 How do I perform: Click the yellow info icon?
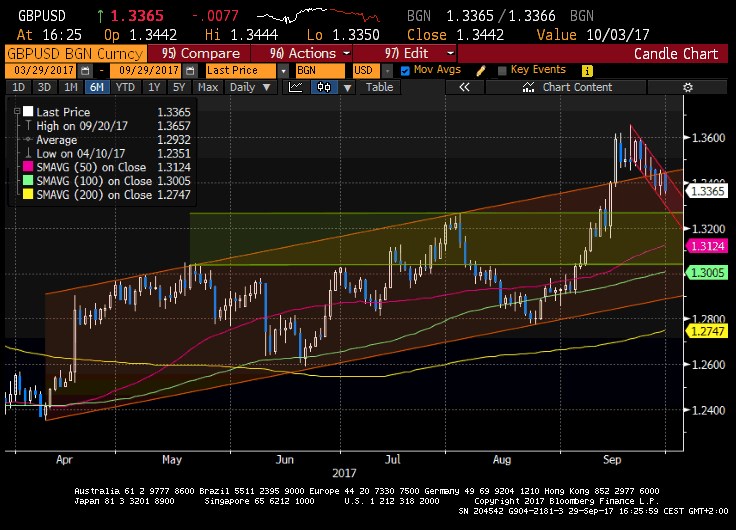tap(587, 71)
